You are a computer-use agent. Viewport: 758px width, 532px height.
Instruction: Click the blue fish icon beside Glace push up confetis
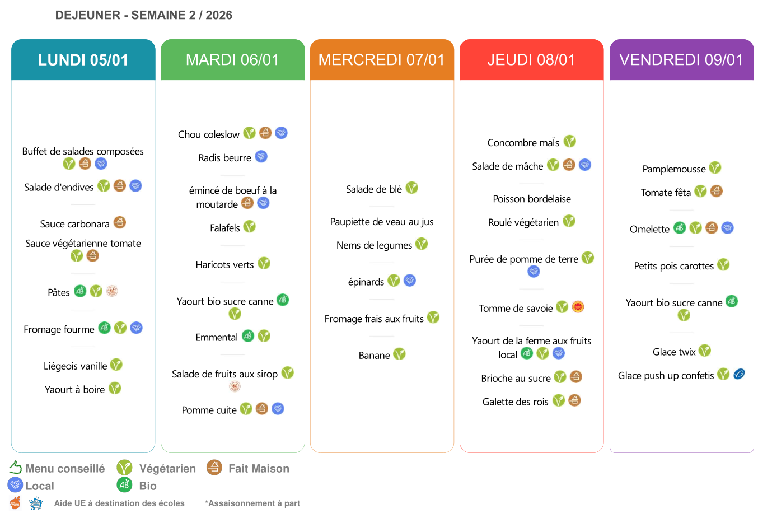739,374
